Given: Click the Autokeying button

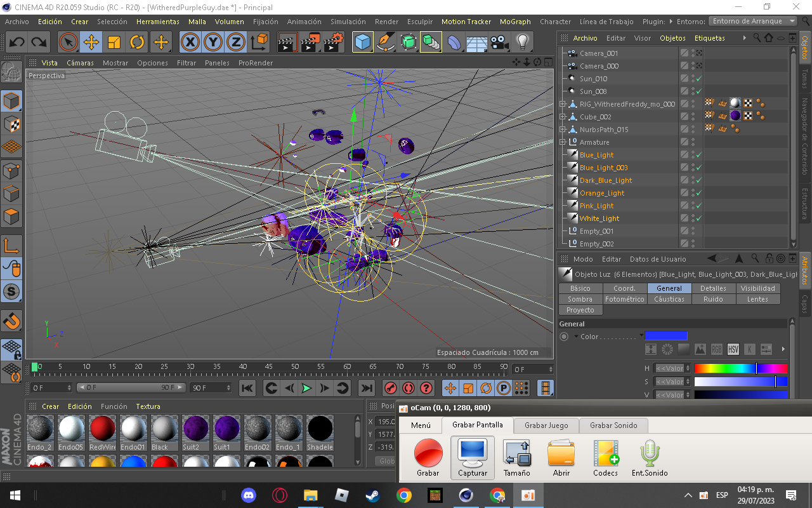Looking at the screenshot, I should (x=409, y=388).
